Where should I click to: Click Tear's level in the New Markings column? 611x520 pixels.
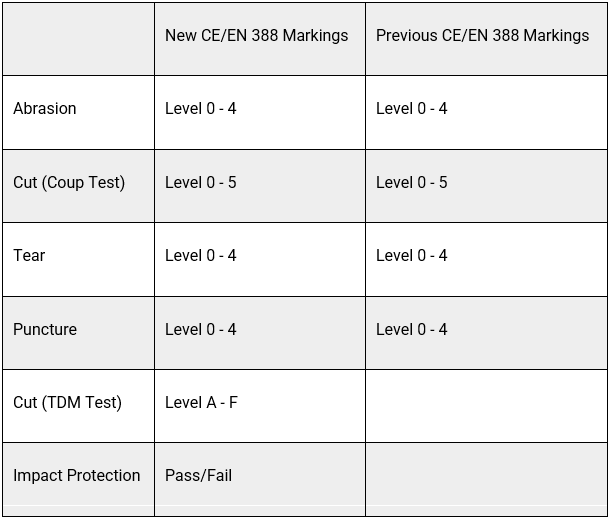[201, 256]
